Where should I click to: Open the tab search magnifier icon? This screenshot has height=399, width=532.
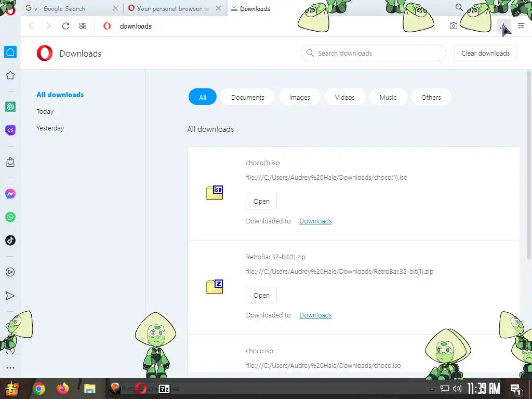point(459,7)
